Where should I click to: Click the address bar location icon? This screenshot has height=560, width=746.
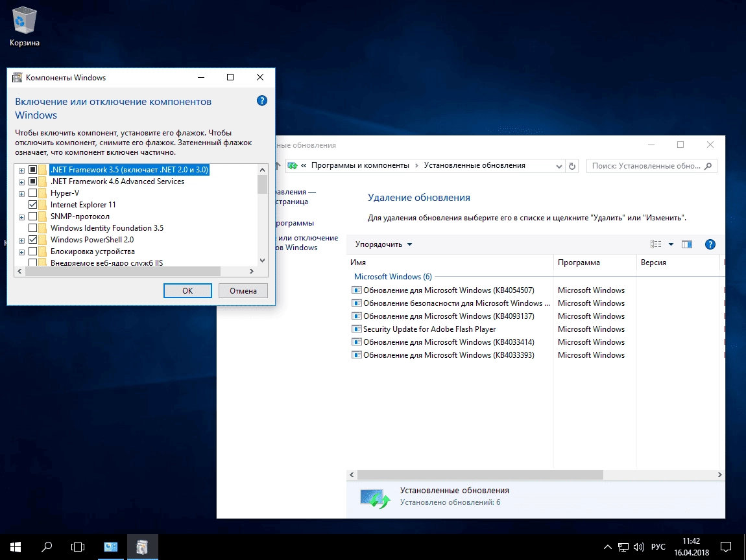(x=293, y=165)
